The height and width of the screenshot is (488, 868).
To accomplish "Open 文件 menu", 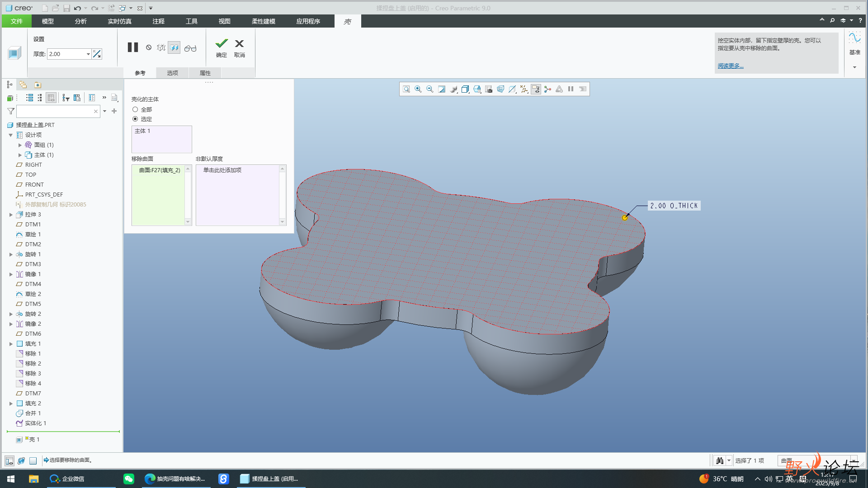I will [x=17, y=21].
